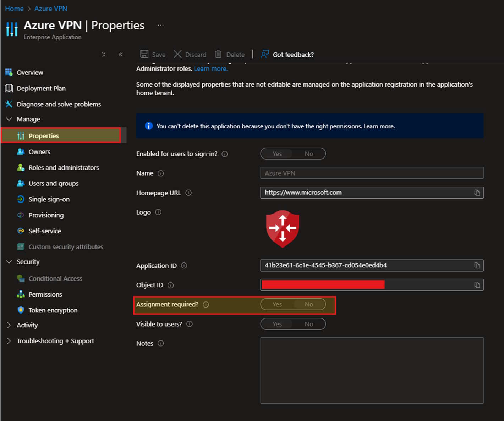Click the Discard X icon
Viewport: 504px width, 421px height.
(177, 54)
